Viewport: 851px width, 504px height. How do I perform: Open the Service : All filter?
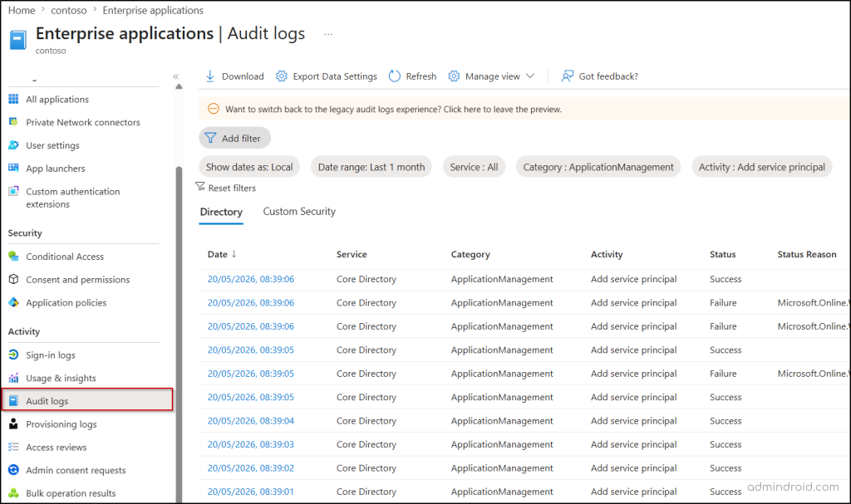(474, 167)
